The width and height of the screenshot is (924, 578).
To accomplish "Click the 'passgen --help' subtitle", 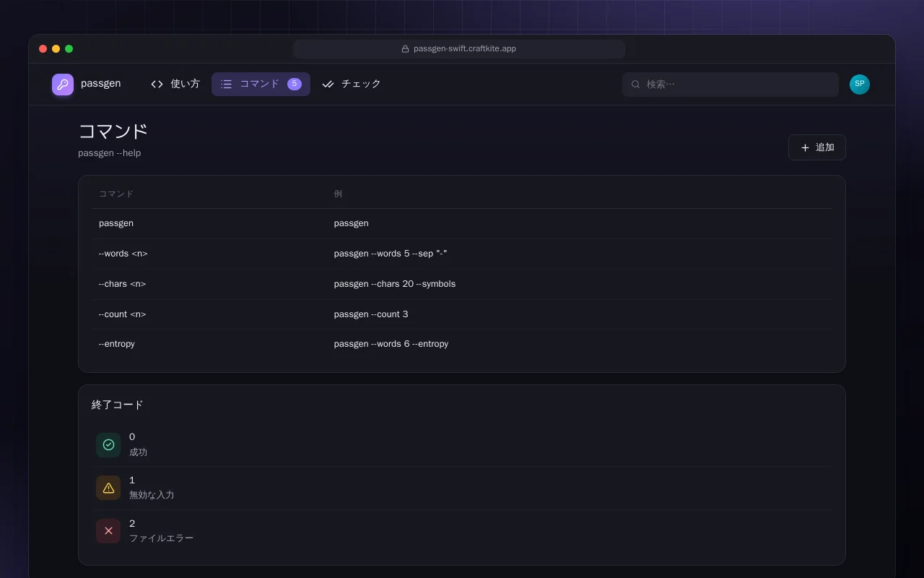I will pyautogui.click(x=110, y=153).
